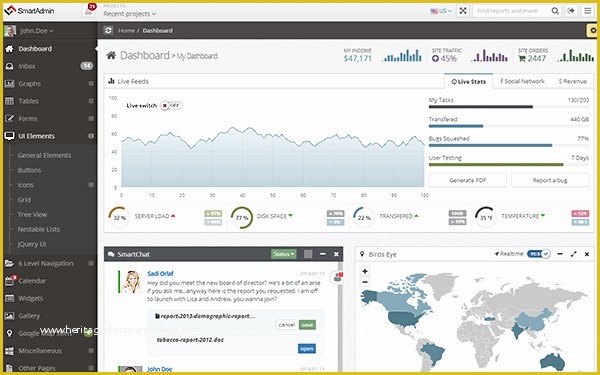Click the Transfered 22% gauge
This screenshot has width=600, height=375.
(x=364, y=217)
